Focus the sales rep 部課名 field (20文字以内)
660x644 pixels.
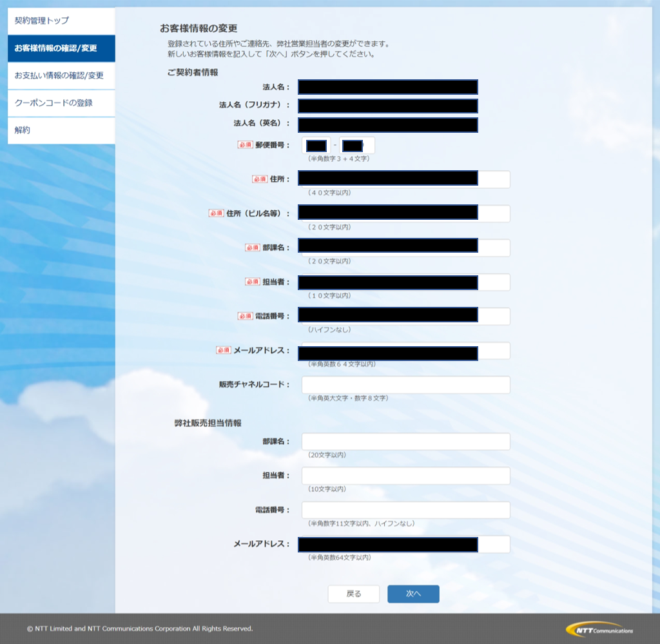406,442
